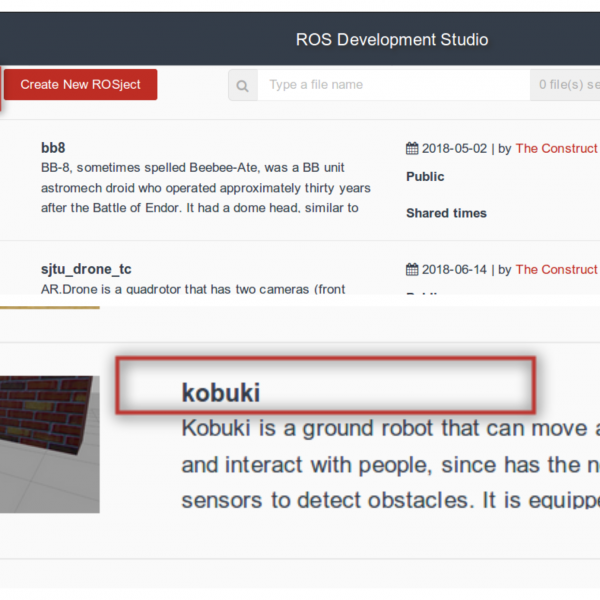Viewport: 600px width, 600px height.
Task: Focus the Type a file name field
Action: pos(394,85)
